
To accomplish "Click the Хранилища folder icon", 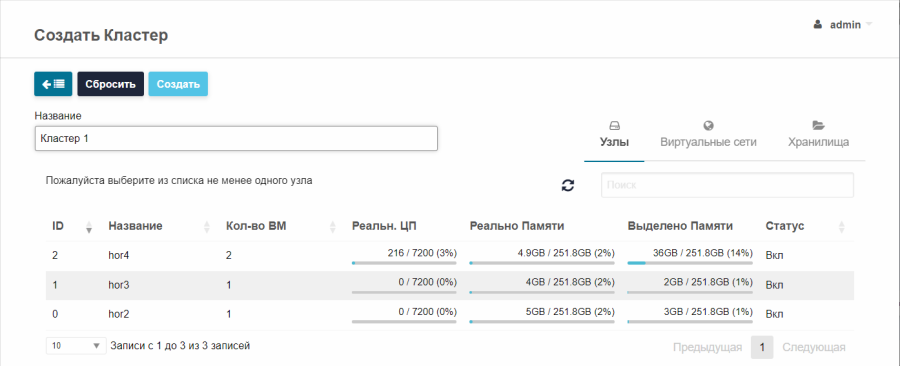I will point(818,126).
